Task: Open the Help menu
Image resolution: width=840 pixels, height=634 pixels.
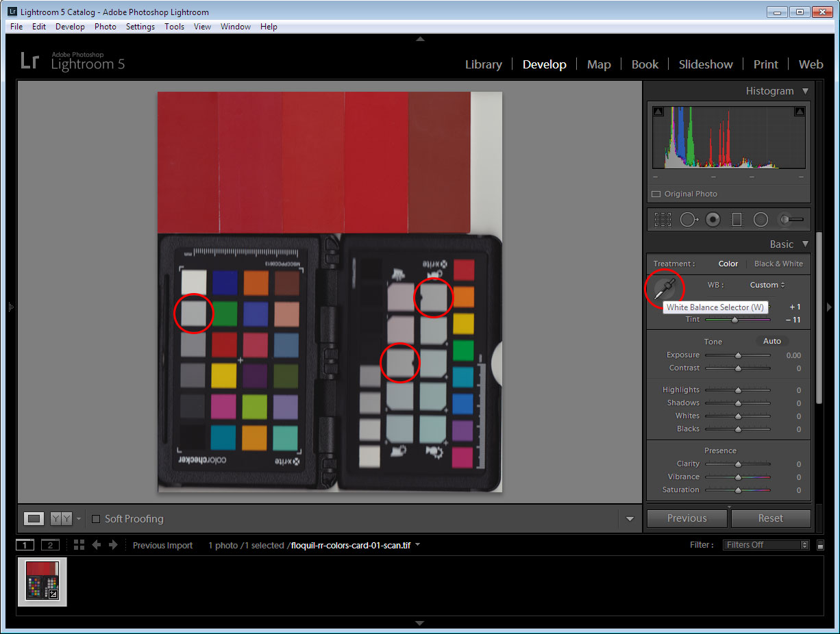Action: pos(269,27)
